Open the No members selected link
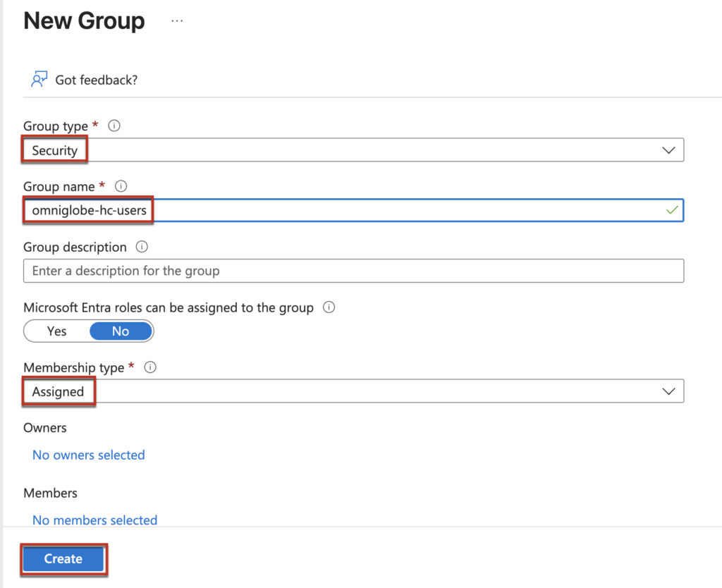This screenshot has height=588, width=722. tap(94, 520)
